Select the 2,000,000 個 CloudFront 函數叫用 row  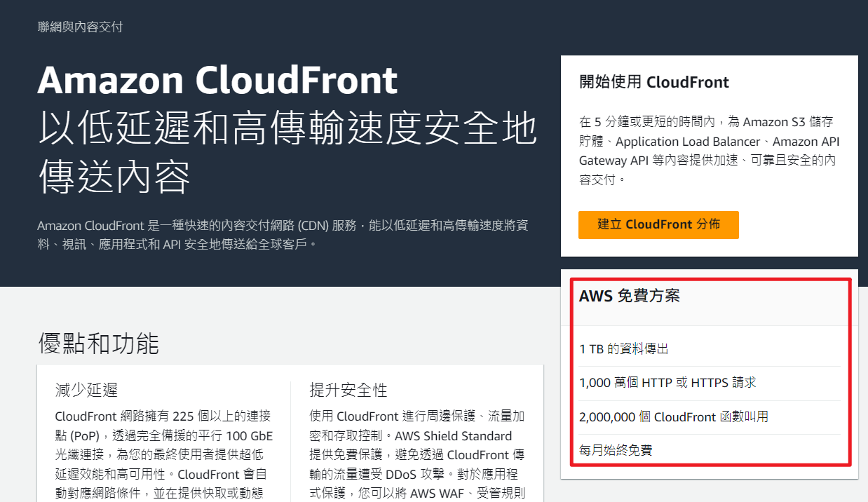(710, 416)
